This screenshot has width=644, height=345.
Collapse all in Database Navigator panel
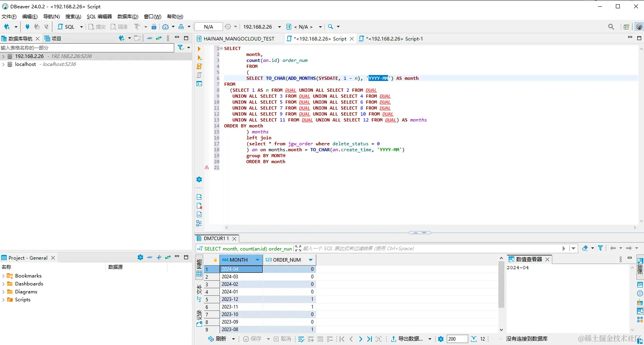pos(150,38)
